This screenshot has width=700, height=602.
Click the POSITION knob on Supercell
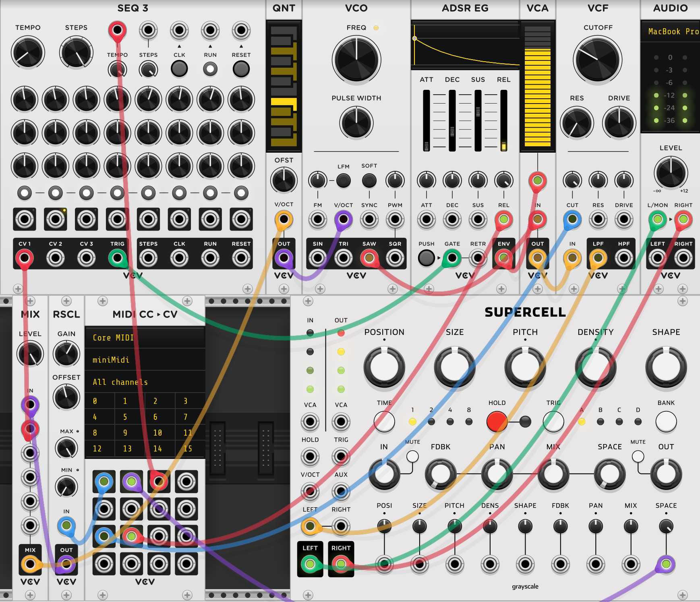pos(384,367)
